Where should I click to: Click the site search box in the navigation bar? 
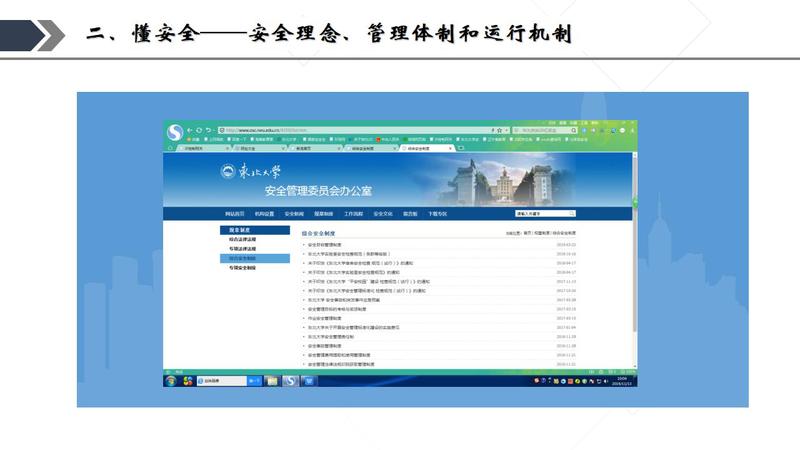pyautogui.click(x=541, y=213)
